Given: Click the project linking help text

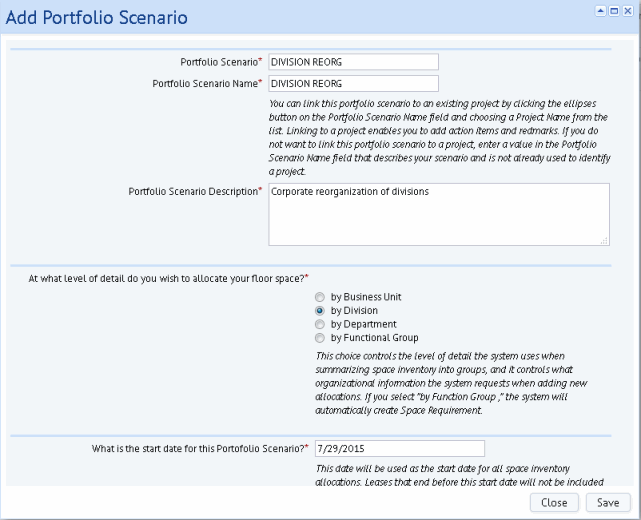Looking at the screenshot, I should coord(439,130).
